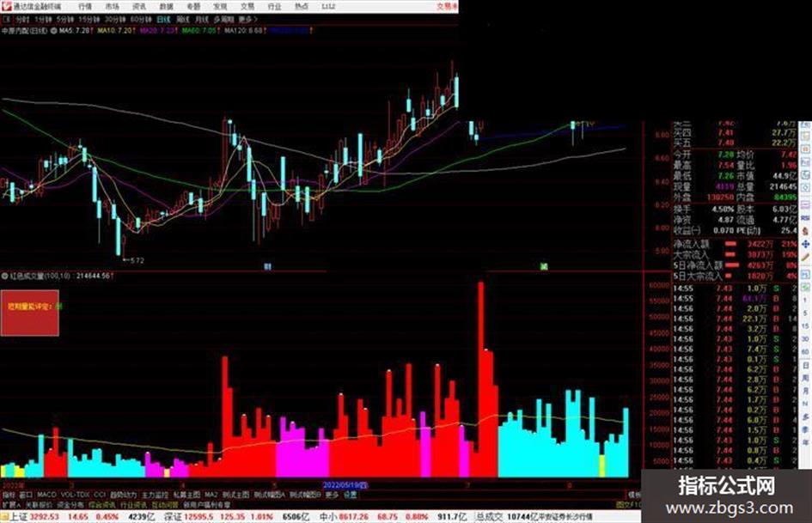Click the RSI icon in right sidebar
812x523 pixels.
(x=805, y=218)
